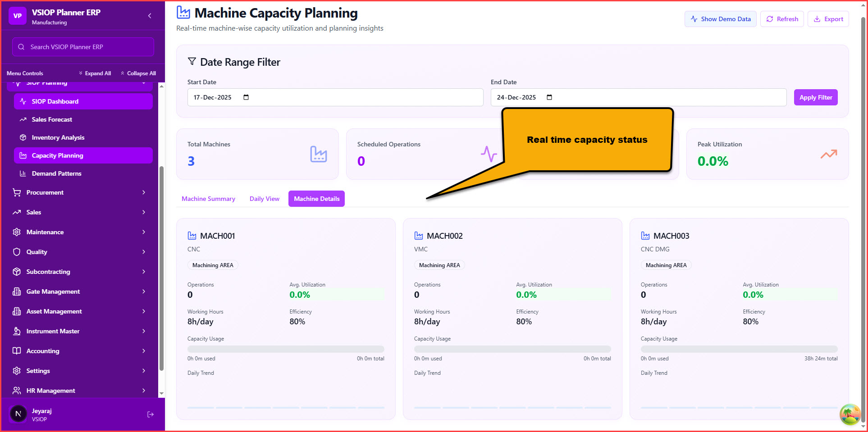868x432 pixels.
Task: Click the VP logo in sidebar header
Action: [x=18, y=16]
